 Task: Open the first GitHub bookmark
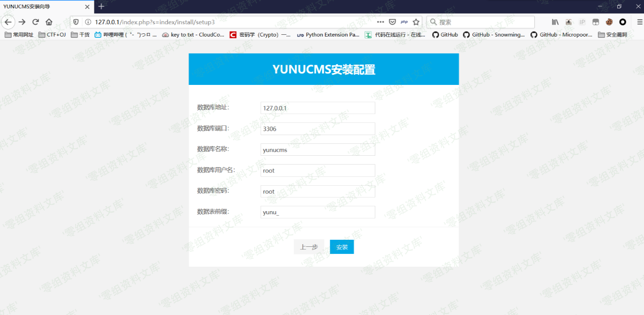pos(445,35)
